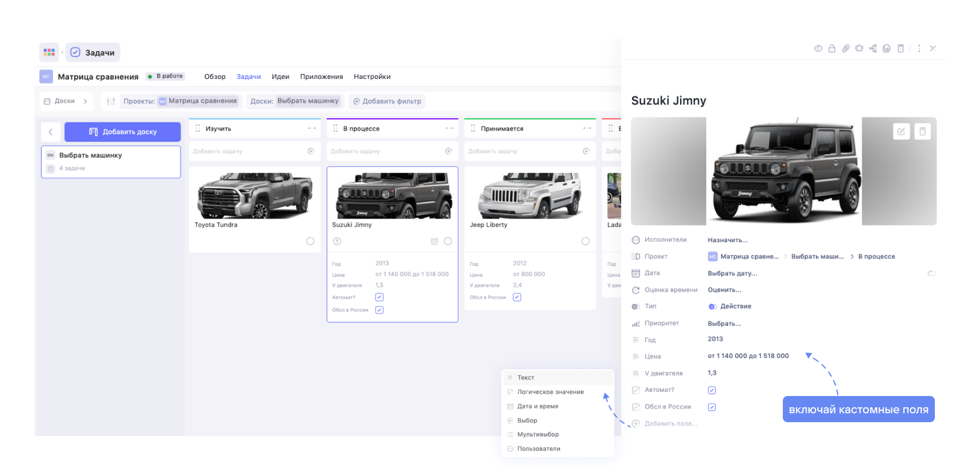Click Выбрать дату… in the Дата row
The image size is (980, 475).
732,274
